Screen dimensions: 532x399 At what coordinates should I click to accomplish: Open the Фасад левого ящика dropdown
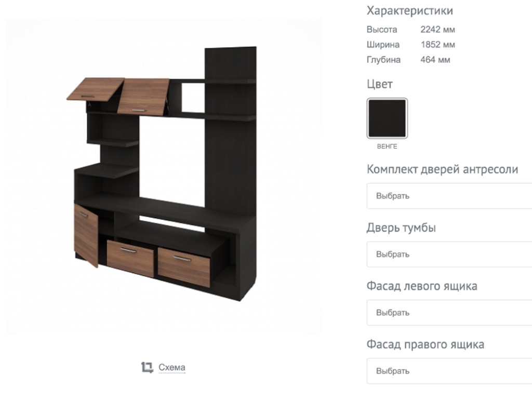pyautogui.click(x=449, y=312)
